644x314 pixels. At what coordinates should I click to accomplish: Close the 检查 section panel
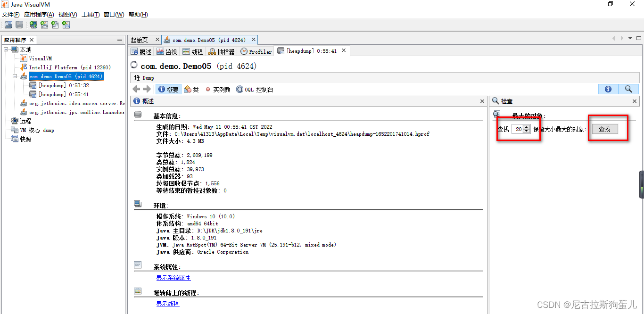(635, 101)
